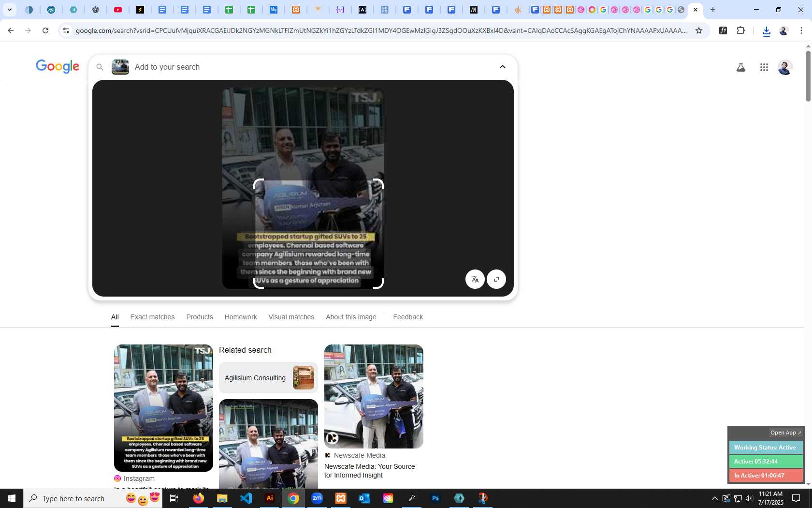The height and width of the screenshot is (508, 812).
Task: Open Firefox from taskbar
Action: pos(198,498)
